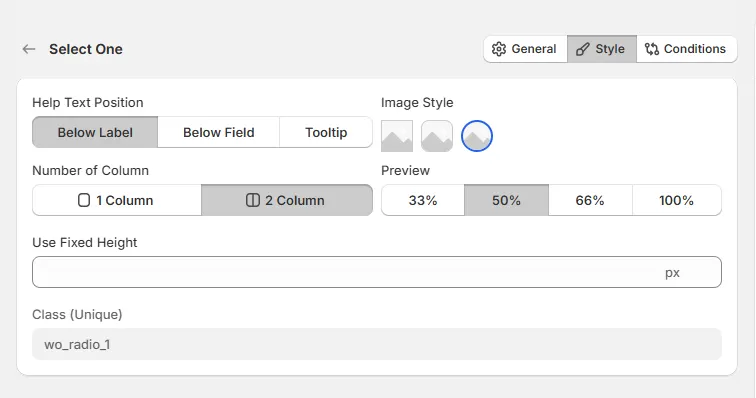Viewport: 756px width, 398px height.
Task: Click the px unit suffix
Action: (672, 273)
